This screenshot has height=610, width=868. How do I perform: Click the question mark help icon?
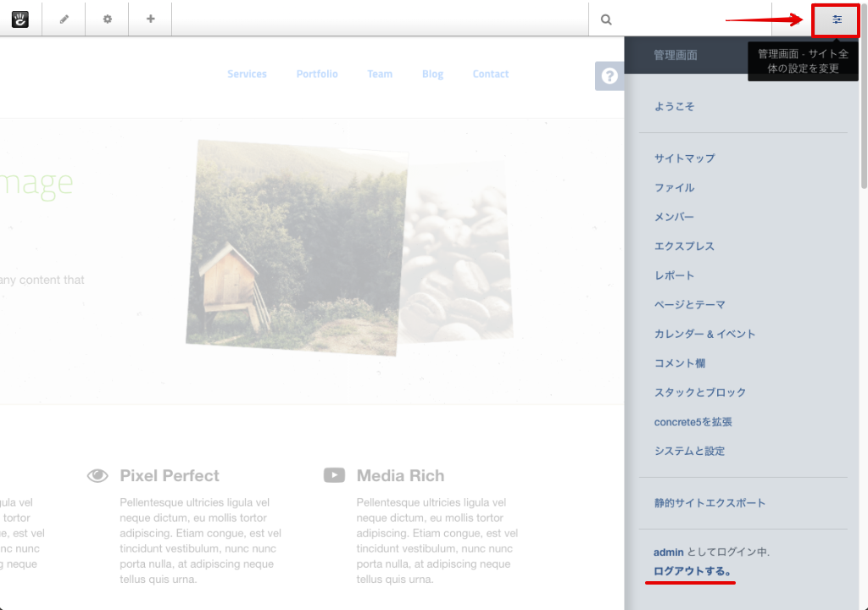[609, 76]
